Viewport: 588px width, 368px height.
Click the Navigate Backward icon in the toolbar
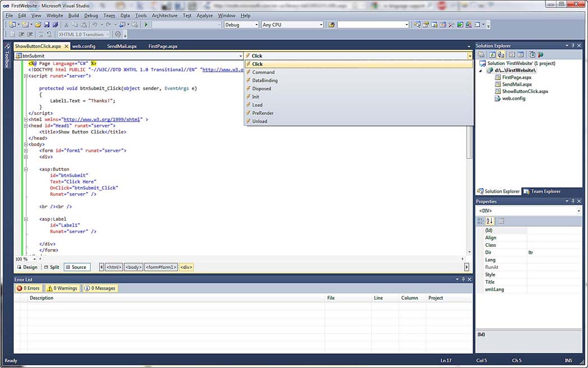pyautogui.click(x=122, y=25)
